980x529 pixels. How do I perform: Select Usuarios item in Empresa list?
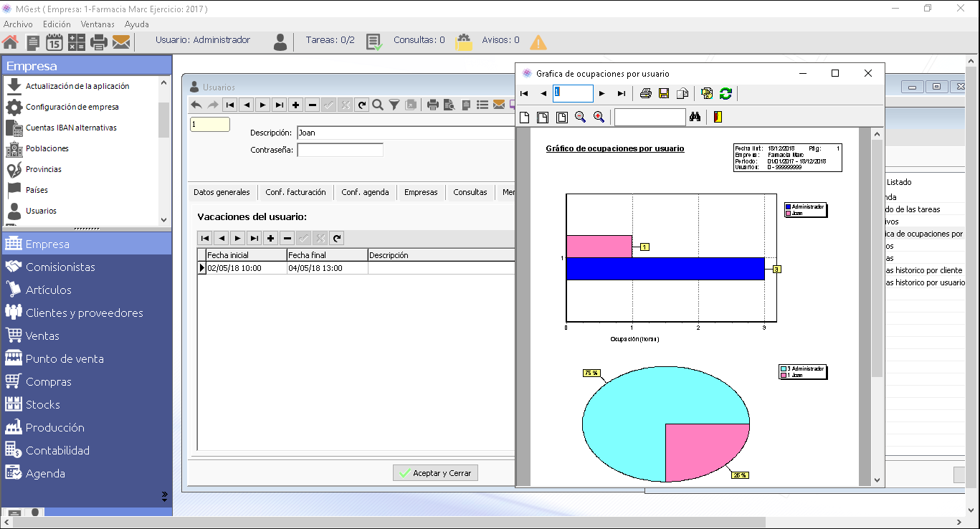(41, 211)
